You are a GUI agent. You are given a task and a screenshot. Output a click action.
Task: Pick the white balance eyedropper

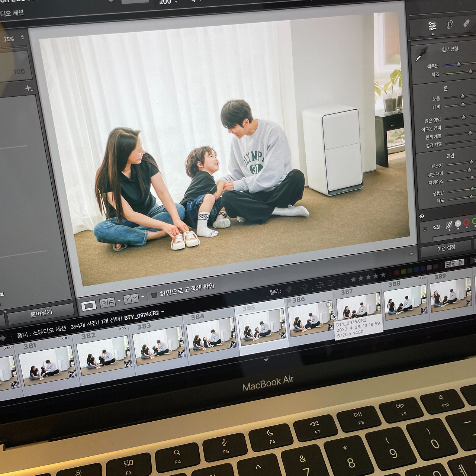pyautogui.click(x=421, y=54)
